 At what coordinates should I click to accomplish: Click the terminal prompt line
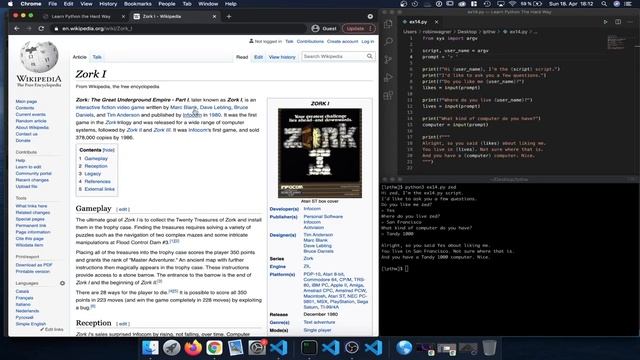coord(394,269)
